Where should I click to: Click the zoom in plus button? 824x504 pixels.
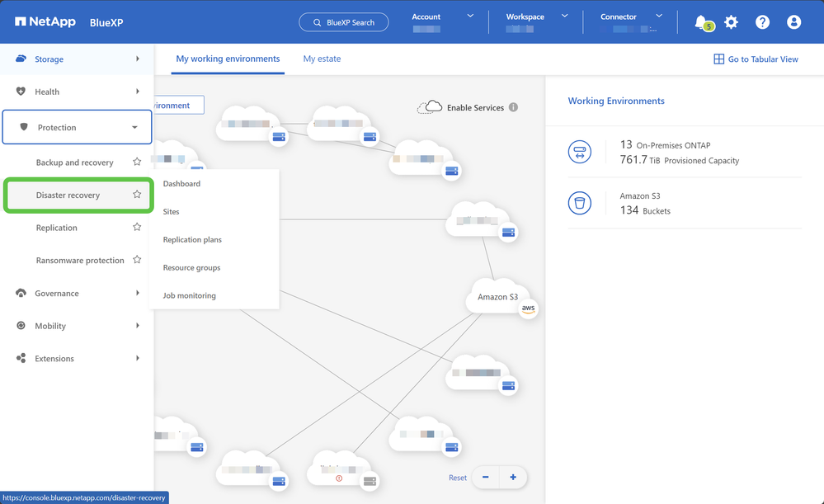click(x=513, y=478)
